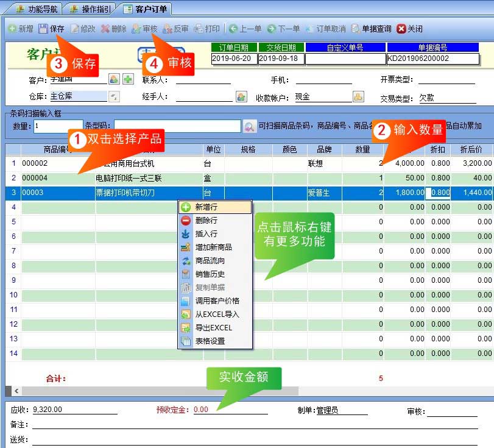The width and height of the screenshot is (494, 448).
Task: Click the 制单 field showing 管理员
Action: point(342,410)
